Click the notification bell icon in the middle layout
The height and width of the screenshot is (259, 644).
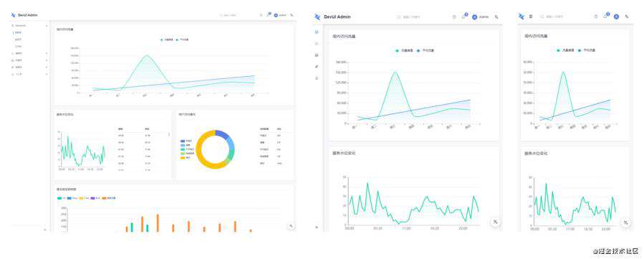click(x=464, y=17)
